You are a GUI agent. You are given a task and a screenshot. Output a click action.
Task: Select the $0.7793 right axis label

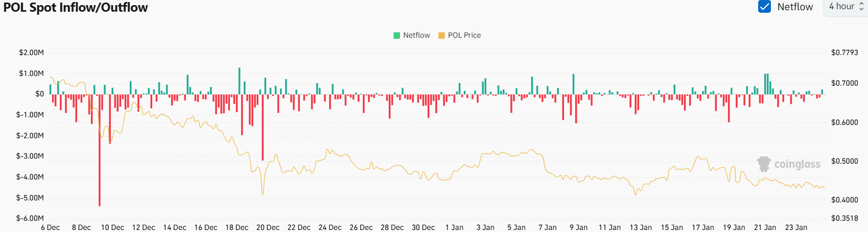[844, 53]
